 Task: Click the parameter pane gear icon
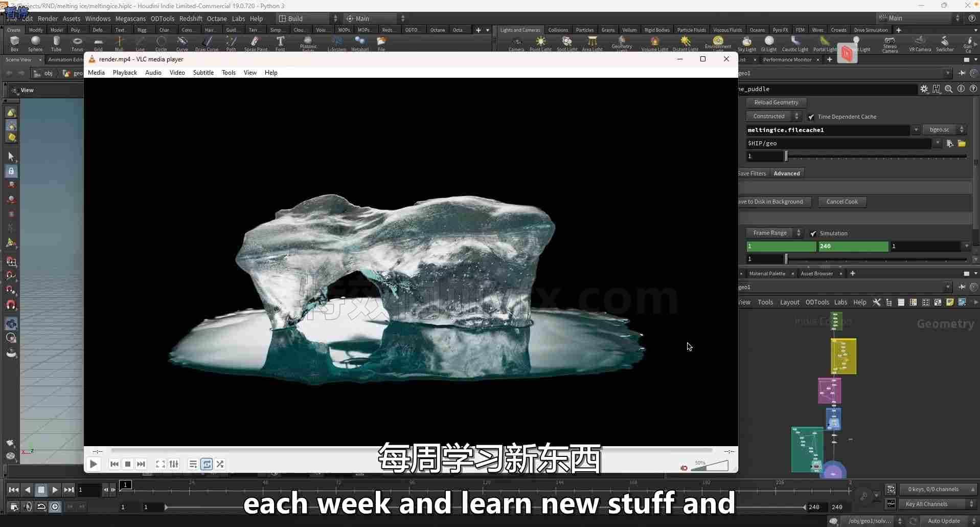click(924, 89)
